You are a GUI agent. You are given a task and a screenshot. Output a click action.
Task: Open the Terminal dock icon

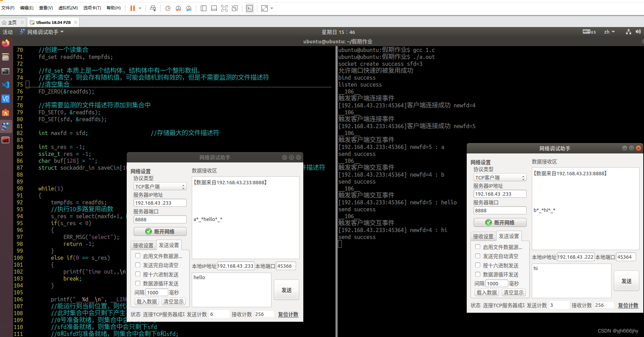[x=6, y=71]
